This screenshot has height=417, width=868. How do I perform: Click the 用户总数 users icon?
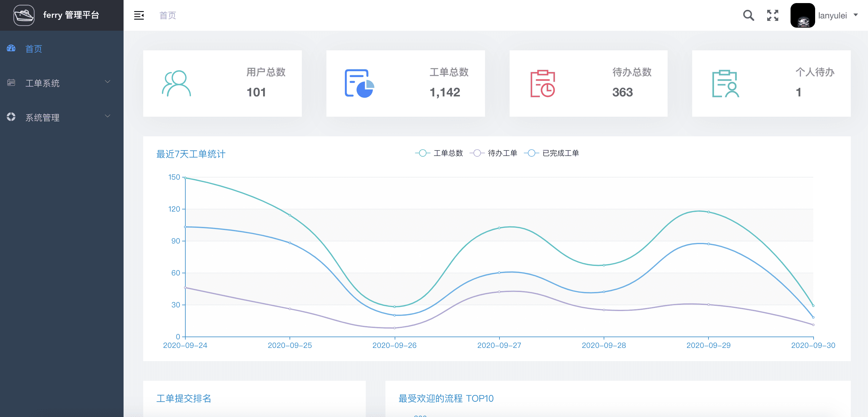pos(176,84)
